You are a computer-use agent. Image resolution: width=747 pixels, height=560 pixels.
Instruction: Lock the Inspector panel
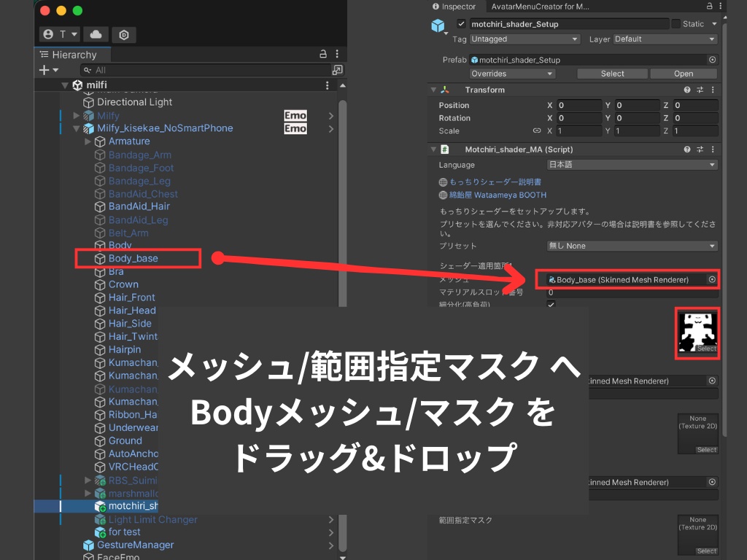709,6
